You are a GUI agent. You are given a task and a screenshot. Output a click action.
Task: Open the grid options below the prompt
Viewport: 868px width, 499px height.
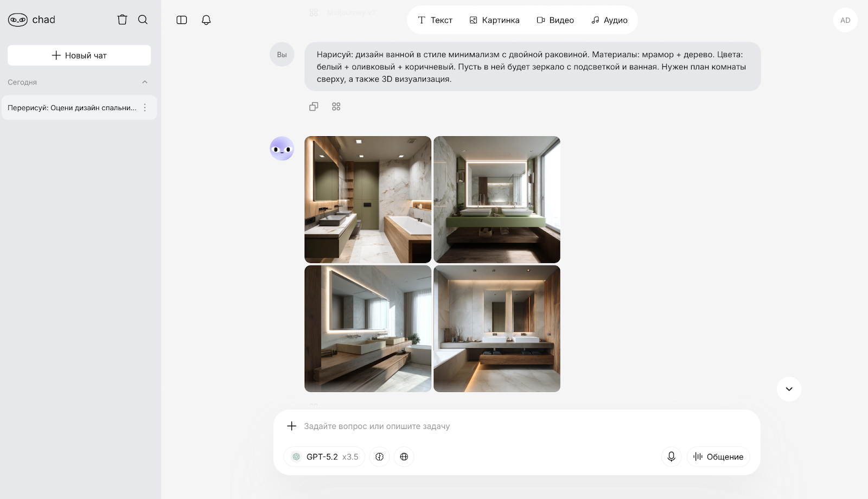[336, 106]
